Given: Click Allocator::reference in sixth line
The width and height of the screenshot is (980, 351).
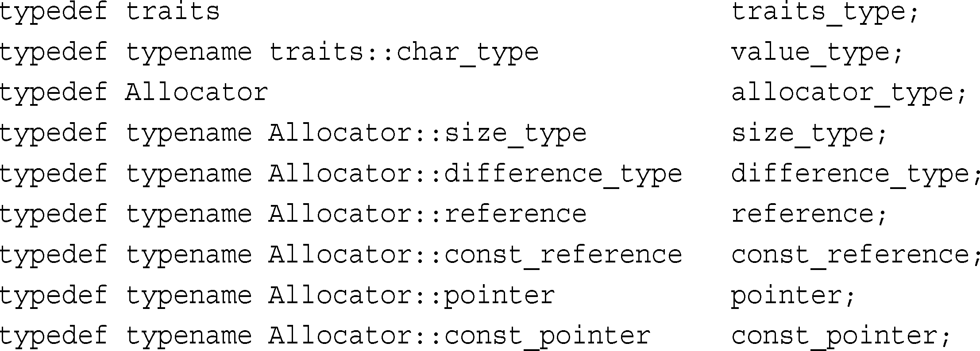Looking at the screenshot, I should tap(428, 214).
